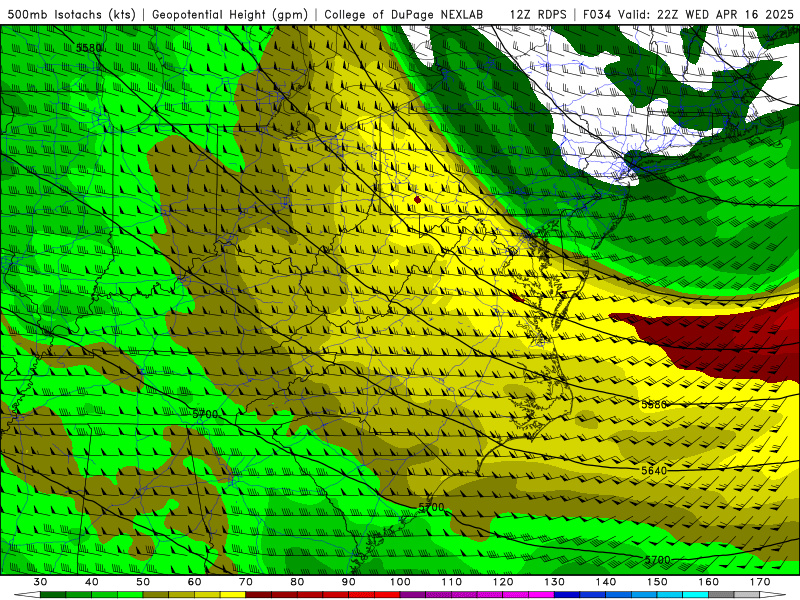Image resolution: width=800 pixels, height=600 pixels.
Task: Click the '150' value on the color scale
Action: tap(657, 582)
